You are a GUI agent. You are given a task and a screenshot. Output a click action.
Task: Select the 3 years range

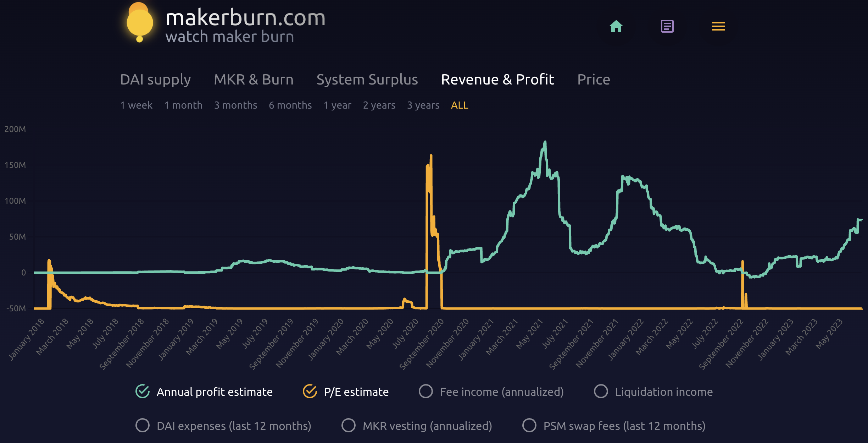click(423, 105)
